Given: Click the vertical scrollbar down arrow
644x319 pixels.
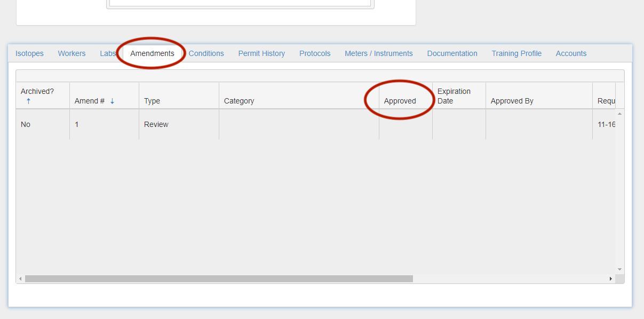Looking at the screenshot, I should point(619,269).
